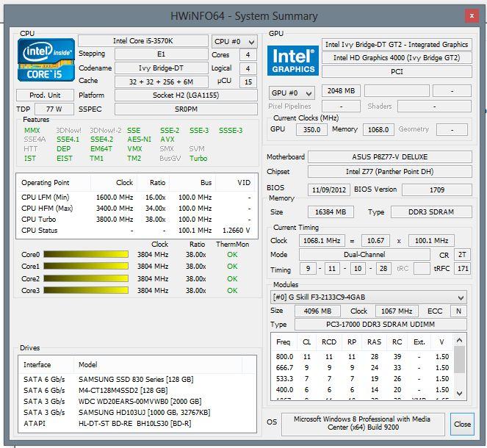Viewport: 487px width, 448px height.
Task: Close the System Summary window
Action: pyautogui.click(x=472, y=15)
